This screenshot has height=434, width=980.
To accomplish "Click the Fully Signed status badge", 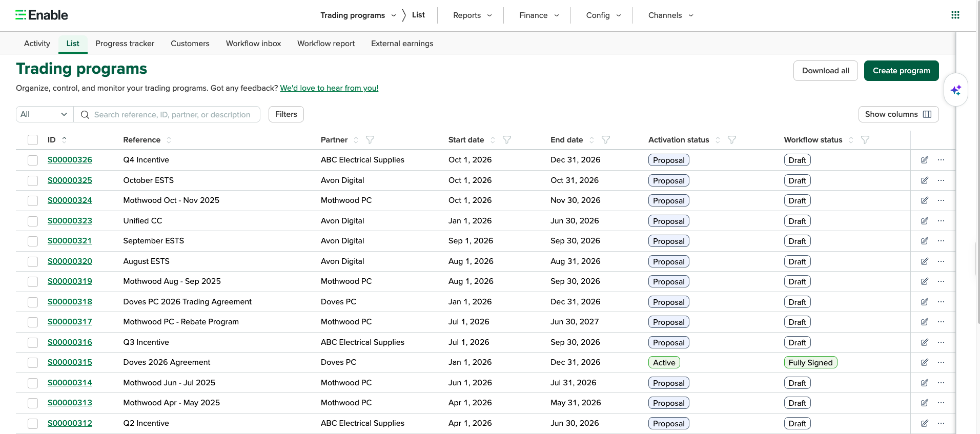I will pyautogui.click(x=810, y=362).
